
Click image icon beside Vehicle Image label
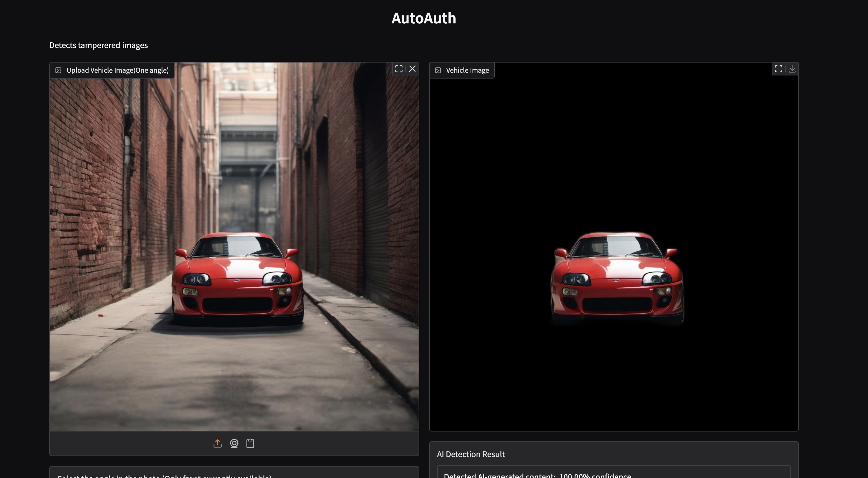pyautogui.click(x=438, y=70)
